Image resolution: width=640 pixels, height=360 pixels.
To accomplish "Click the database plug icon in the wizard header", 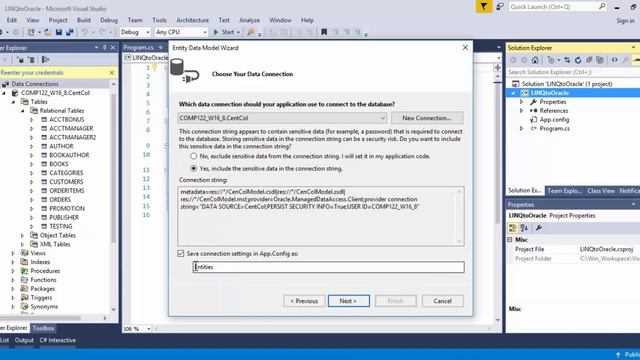I will (x=184, y=71).
